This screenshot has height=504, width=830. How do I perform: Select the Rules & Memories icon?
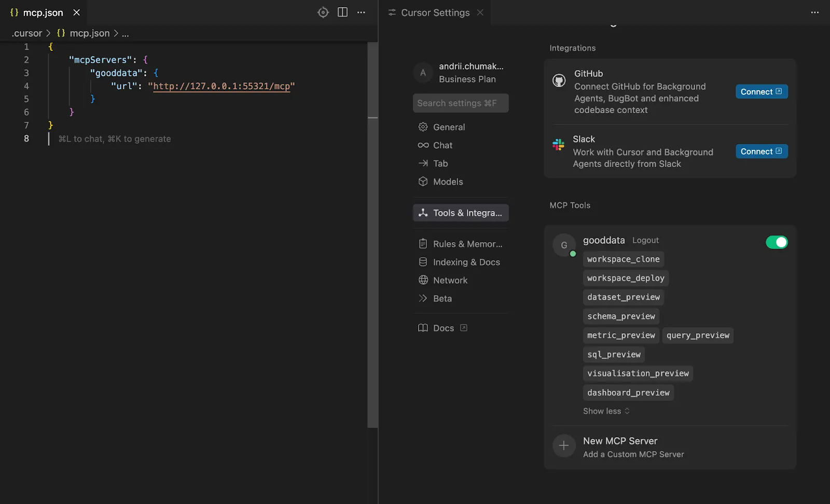coord(423,244)
